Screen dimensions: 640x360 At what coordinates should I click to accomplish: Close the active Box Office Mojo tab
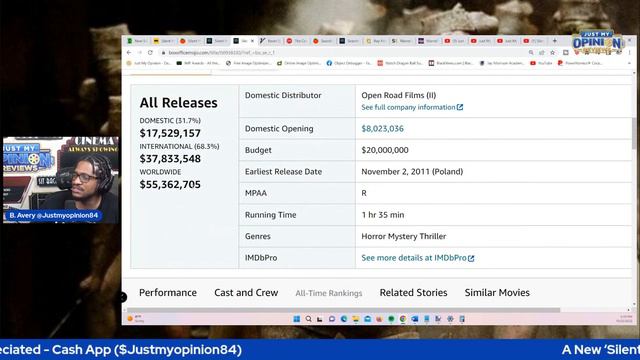tap(252, 41)
